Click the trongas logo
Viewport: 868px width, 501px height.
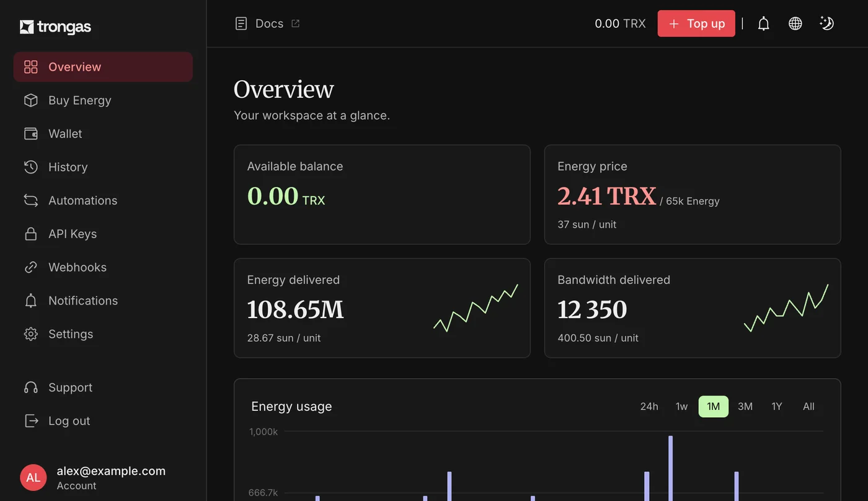click(55, 27)
